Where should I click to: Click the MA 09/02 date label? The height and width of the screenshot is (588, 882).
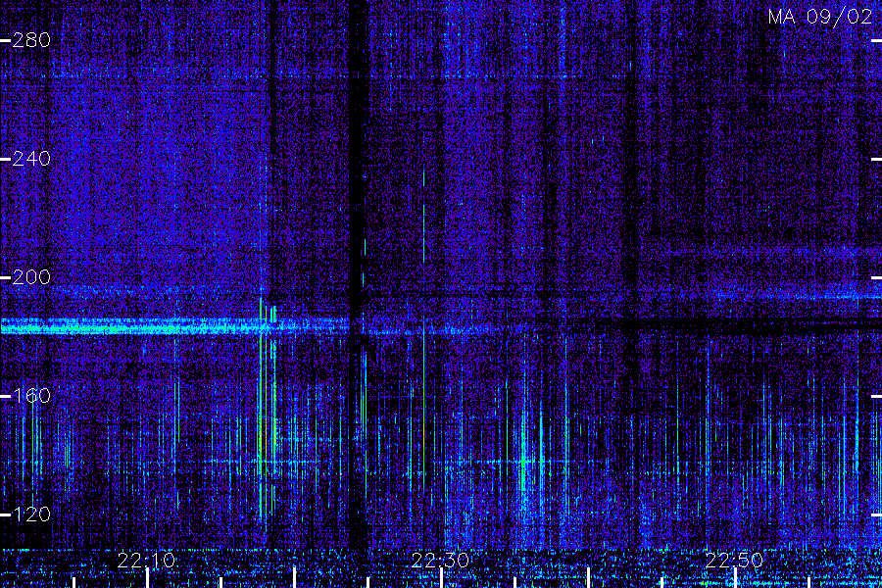click(819, 17)
